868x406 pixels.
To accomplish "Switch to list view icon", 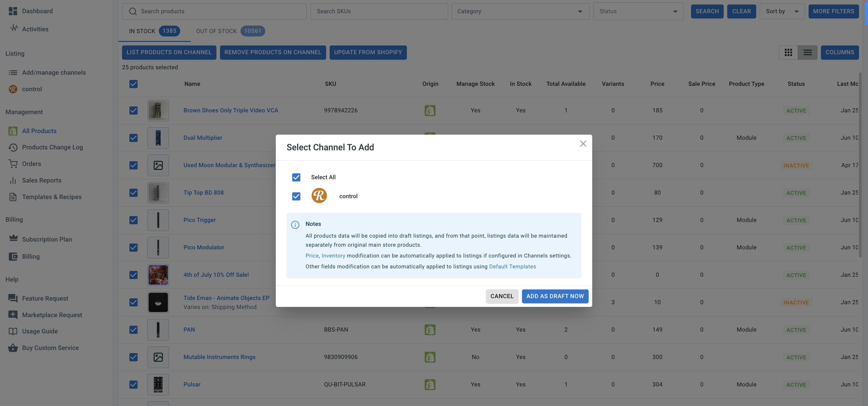I will coord(807,52).
